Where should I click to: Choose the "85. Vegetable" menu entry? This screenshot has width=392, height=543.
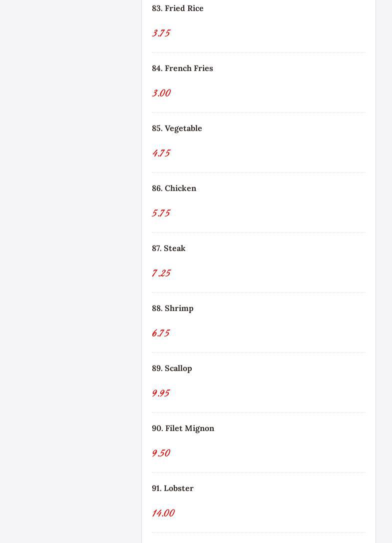click(177, 128)
